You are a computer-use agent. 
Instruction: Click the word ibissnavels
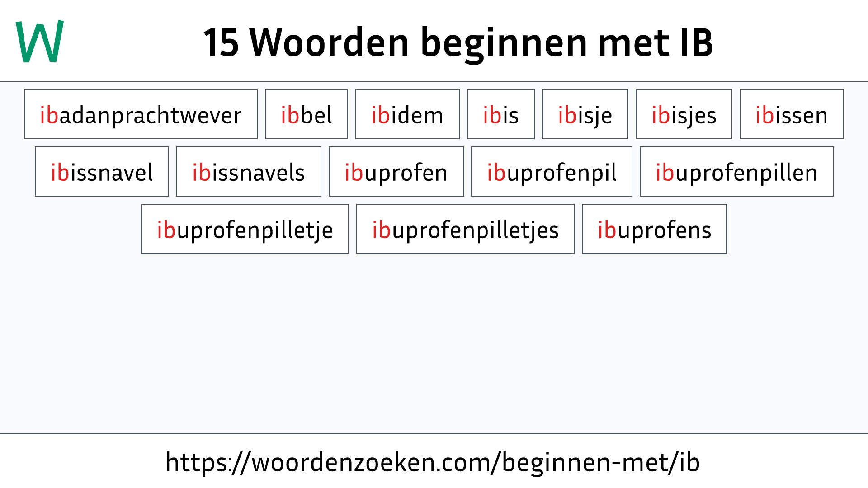[248, 172]
